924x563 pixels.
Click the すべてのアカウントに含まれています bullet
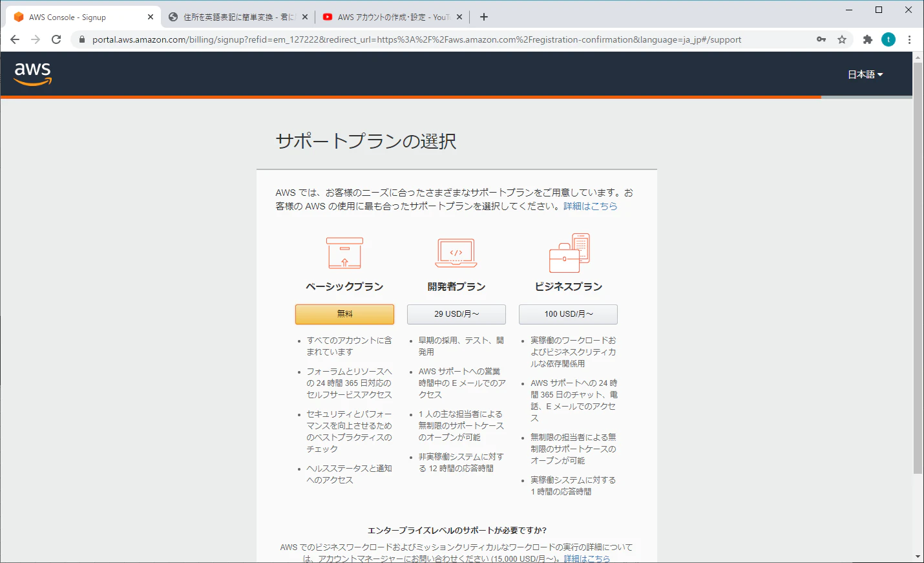click(x=349, y=346)
